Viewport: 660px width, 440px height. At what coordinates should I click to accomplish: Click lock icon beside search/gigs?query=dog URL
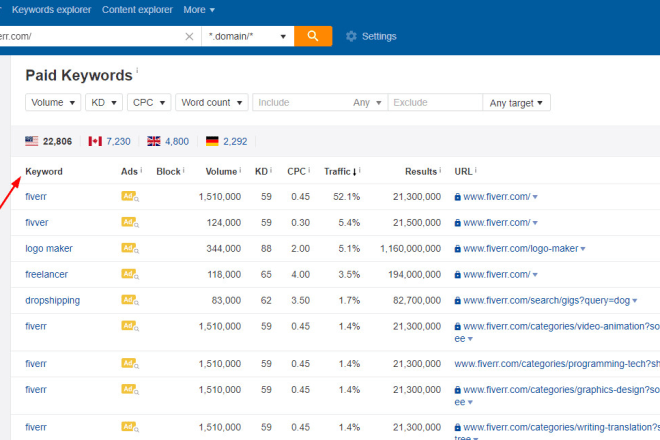[458, 301]
